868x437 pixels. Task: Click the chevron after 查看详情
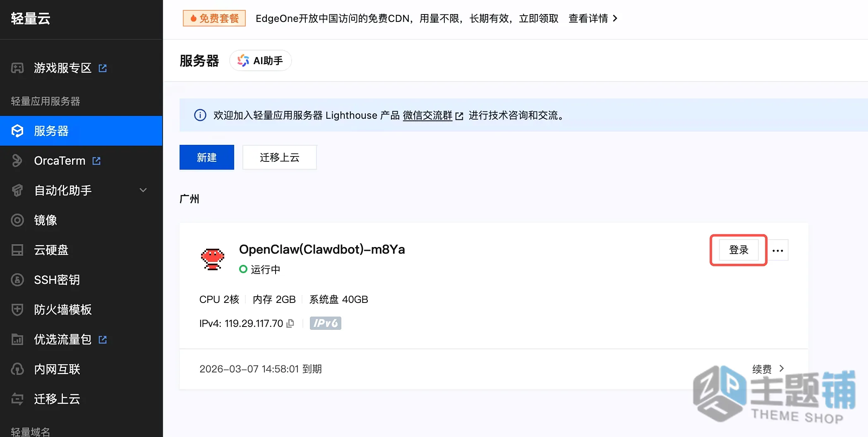click(615, 18)
